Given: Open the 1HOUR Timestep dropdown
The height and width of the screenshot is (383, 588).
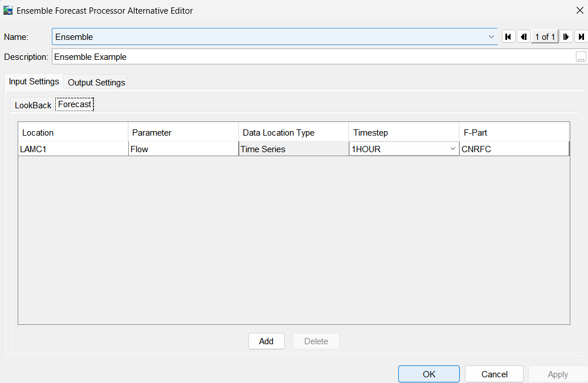Looking at the screenshot, I should (x=452, y=149).
